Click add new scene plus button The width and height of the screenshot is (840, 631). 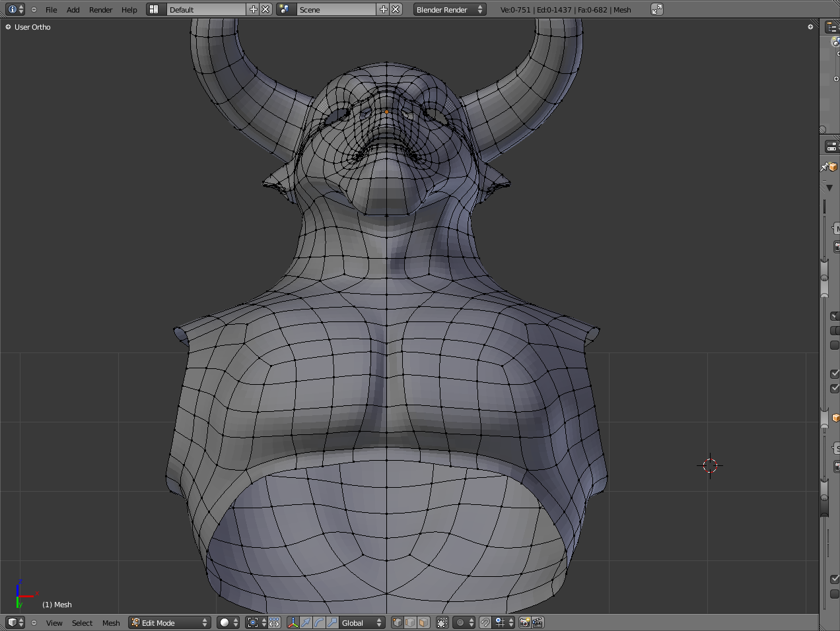(x=384, y=9)
